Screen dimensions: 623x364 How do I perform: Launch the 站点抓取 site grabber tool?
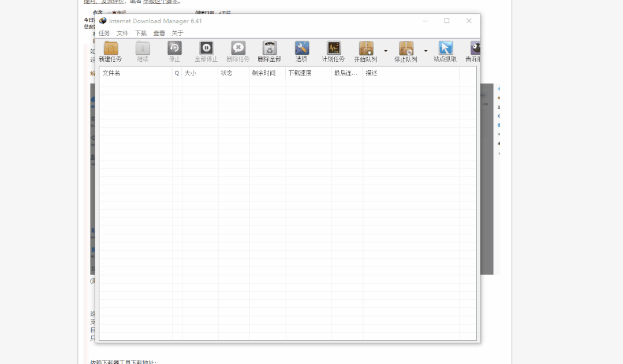(445, 48)
